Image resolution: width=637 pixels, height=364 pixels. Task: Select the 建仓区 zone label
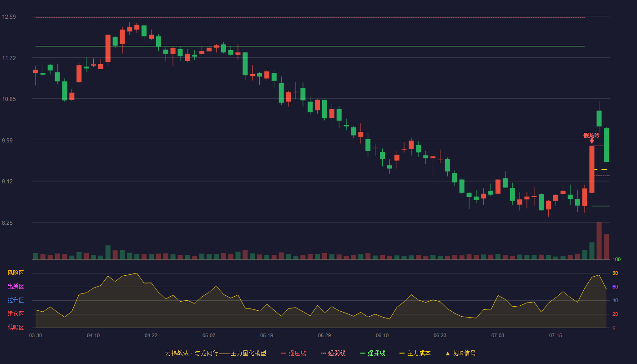coord(15,314)
